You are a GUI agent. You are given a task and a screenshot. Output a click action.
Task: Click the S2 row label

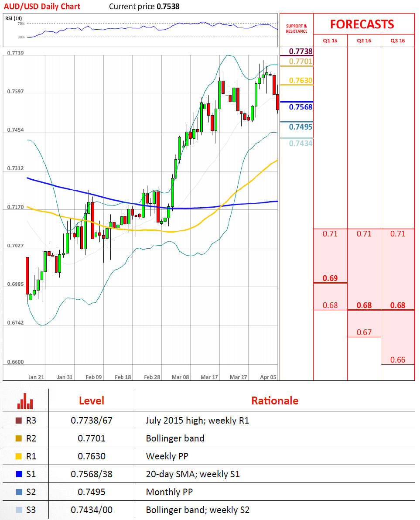(x=31, y=492)
